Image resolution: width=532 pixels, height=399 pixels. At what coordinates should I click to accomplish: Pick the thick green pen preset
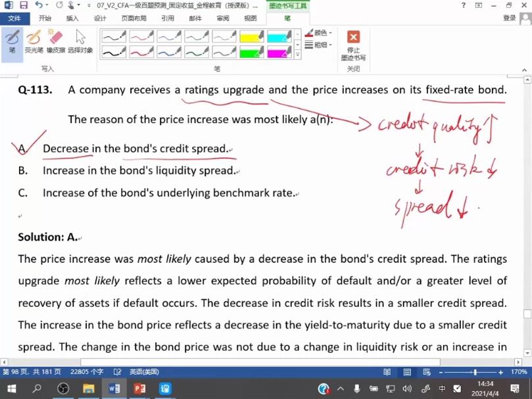click(x=196, y=52)
